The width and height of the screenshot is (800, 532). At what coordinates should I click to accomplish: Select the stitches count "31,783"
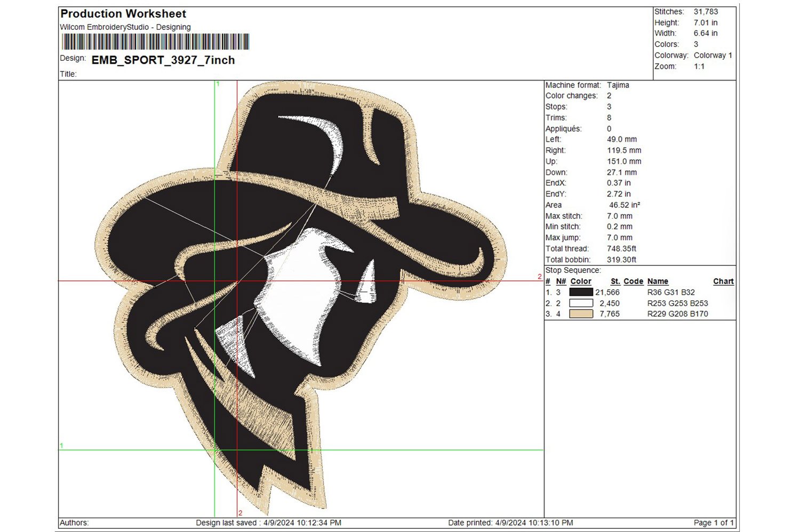point(706,12)
